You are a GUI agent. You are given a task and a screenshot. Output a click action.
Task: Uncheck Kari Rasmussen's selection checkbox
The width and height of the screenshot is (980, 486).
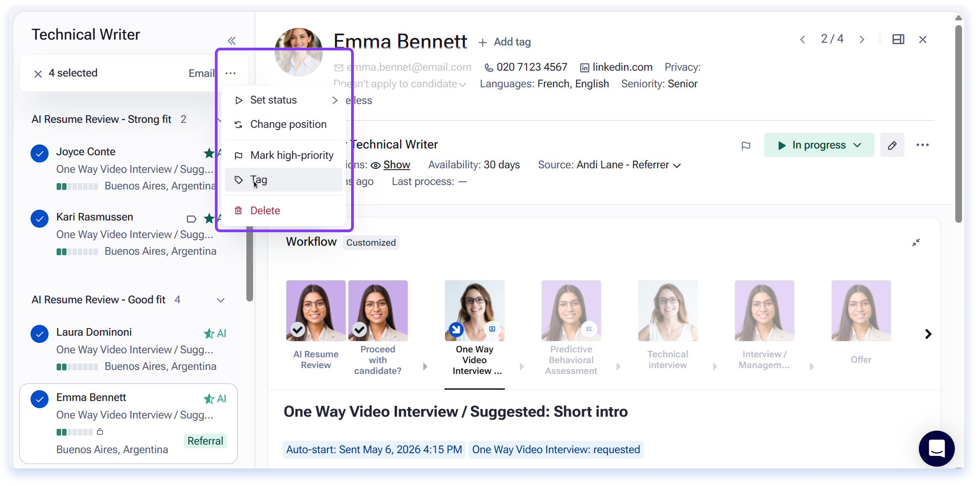(40, 219)
